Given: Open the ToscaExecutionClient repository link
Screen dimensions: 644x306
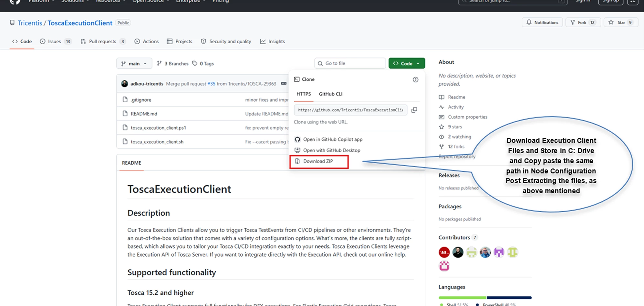Looking at the screenshot, I should click(80, 23).
